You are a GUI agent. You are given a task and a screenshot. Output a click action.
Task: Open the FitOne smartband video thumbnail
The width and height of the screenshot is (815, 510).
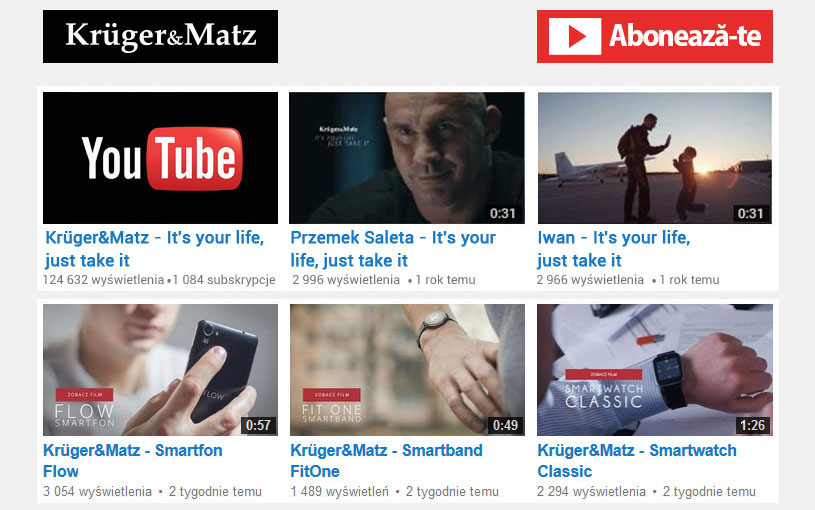(x=407, y=370)
